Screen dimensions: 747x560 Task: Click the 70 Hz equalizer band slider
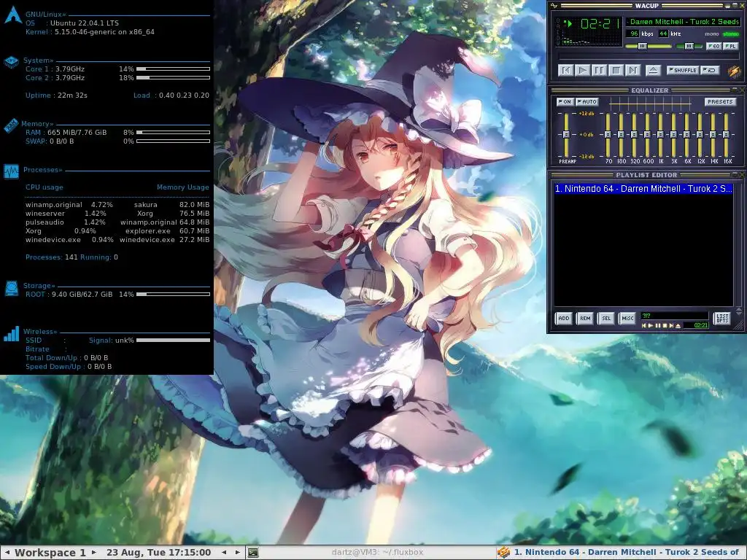pos(608,135)
